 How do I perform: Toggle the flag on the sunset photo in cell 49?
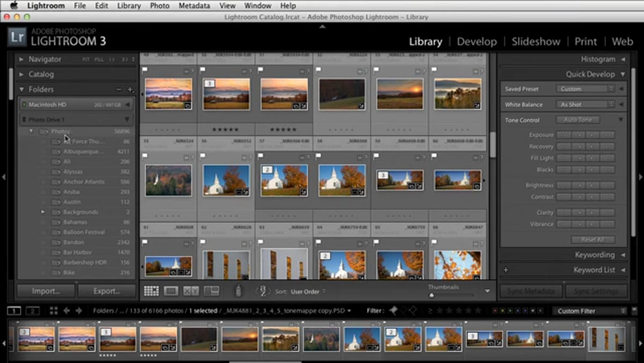point(145,70)
